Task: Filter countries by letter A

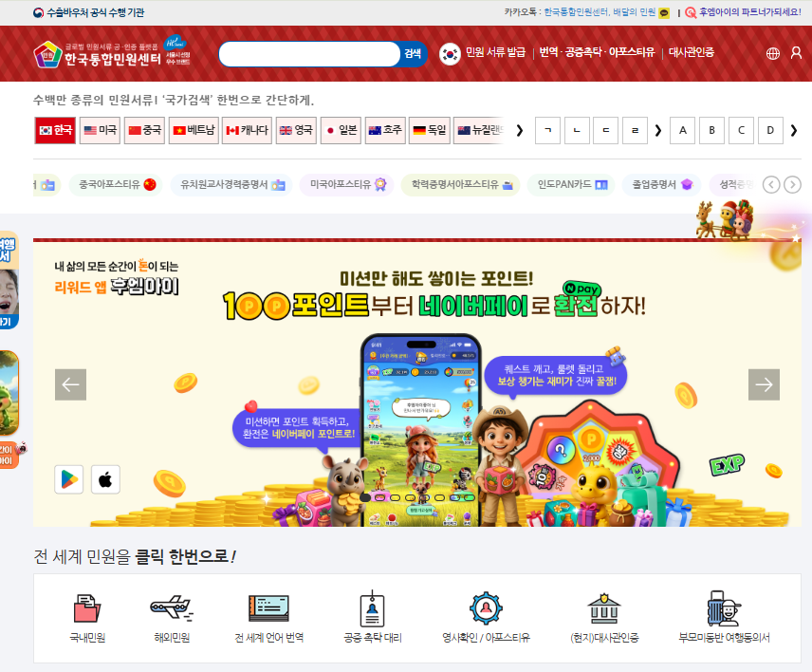Action: click(683, 131)
